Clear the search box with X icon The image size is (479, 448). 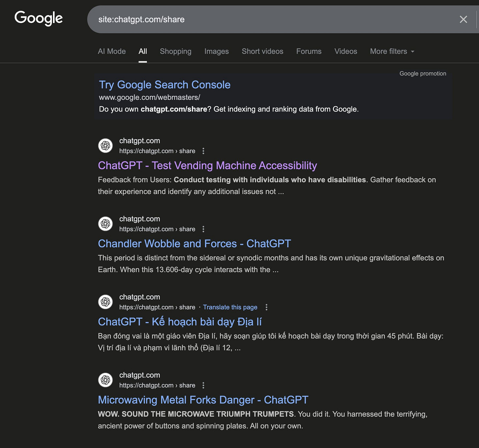click(x=463, y=19)
